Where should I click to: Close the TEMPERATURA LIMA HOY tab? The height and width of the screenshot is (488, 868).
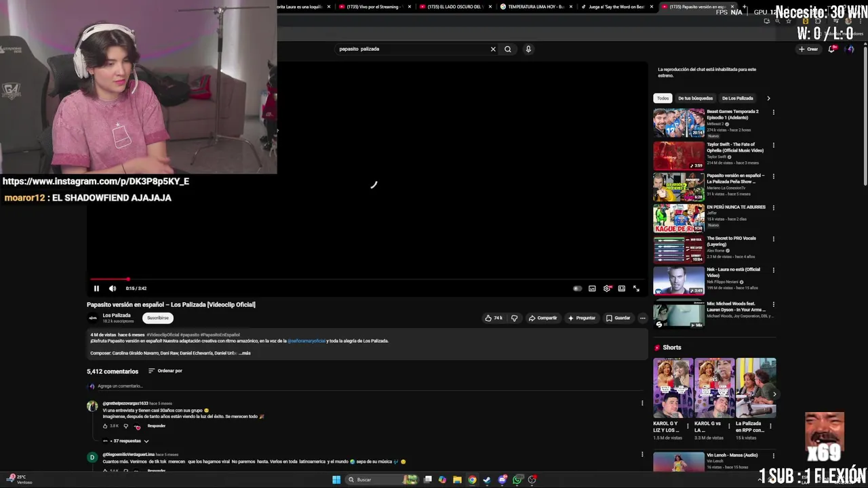pyautogui.click(x=570, y=7)
